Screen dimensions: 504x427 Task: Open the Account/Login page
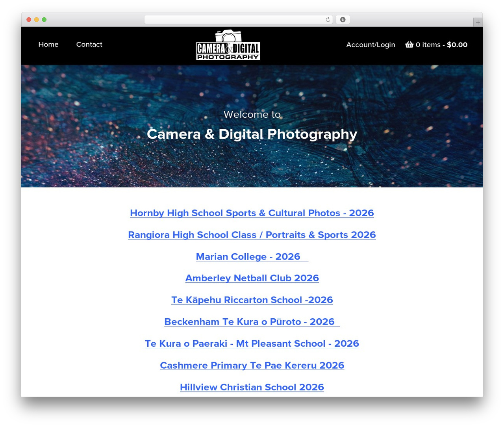click(371, 45)
